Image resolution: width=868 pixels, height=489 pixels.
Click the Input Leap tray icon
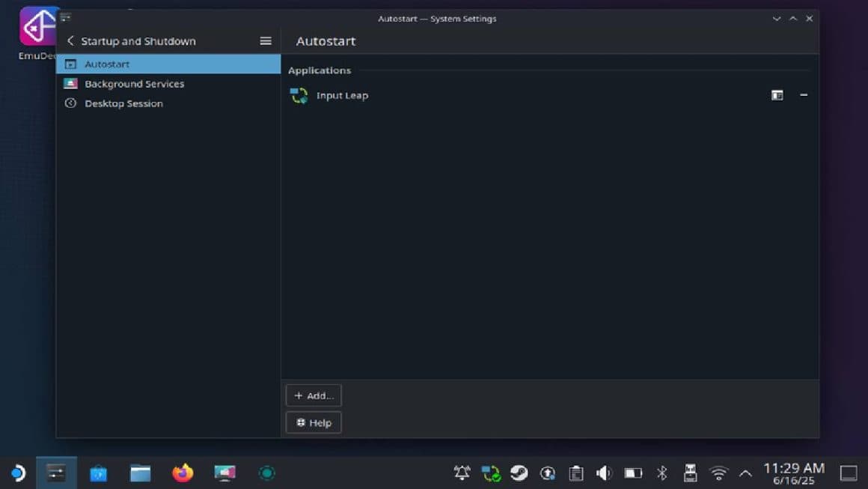pos(490,473)
